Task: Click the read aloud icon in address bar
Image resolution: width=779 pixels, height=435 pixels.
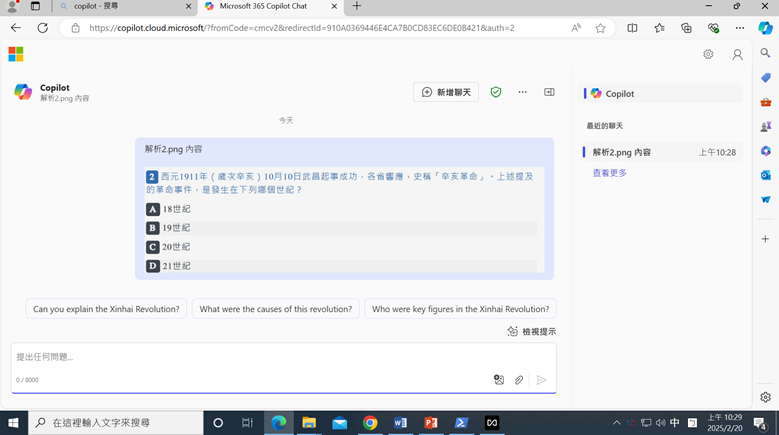Action: (576, 28)
